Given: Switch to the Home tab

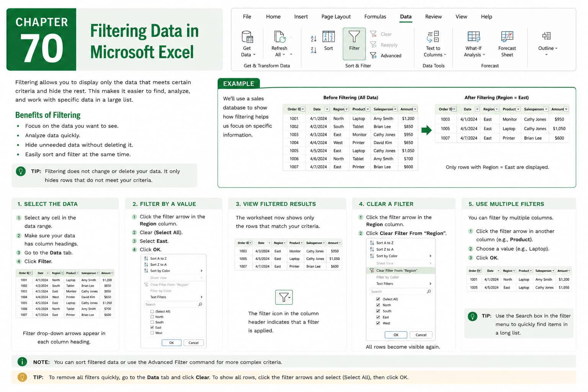Looking at the screenshot, I should click(273, 16).
